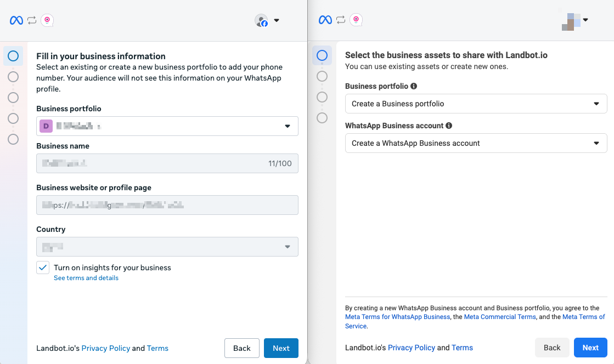The image size is (614, 364).
Task: Click the blue Next button in left panel
Action: point(281,348)
